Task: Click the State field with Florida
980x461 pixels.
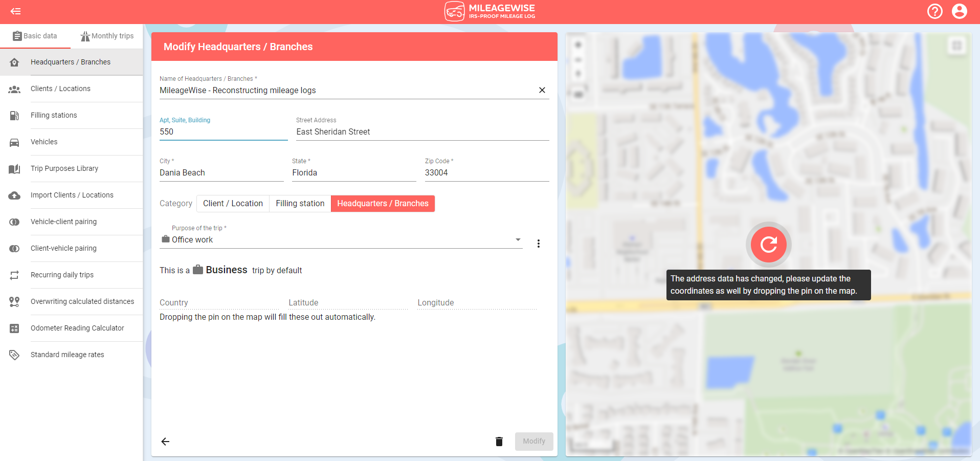Action: [354, 173]
